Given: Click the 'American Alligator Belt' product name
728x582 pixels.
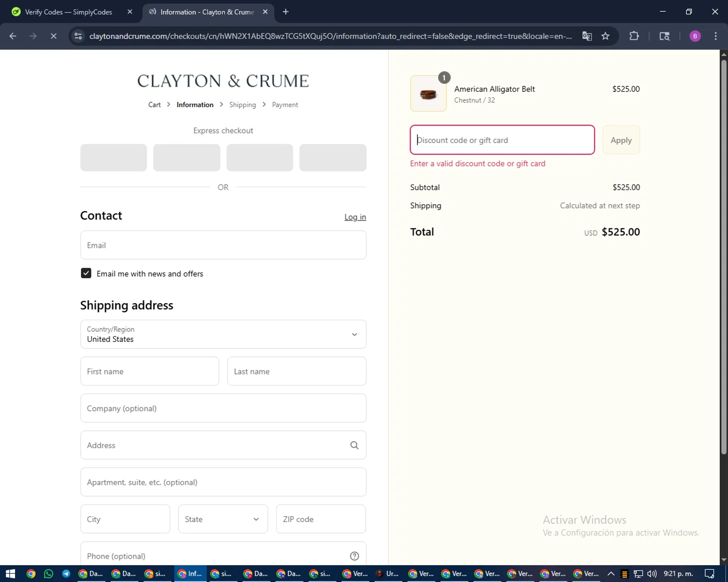Looking at the screenshot, I should pyautogui.click(x=495, y=89).
